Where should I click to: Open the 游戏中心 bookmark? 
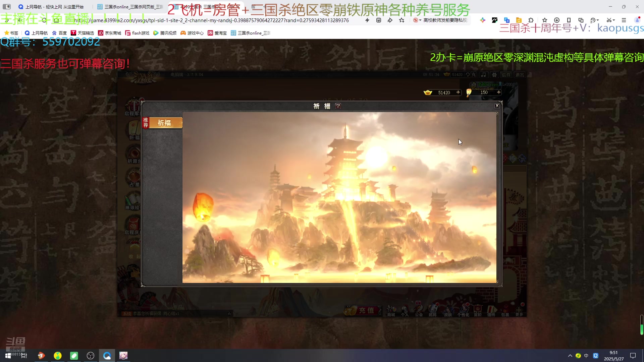[192, 33]
